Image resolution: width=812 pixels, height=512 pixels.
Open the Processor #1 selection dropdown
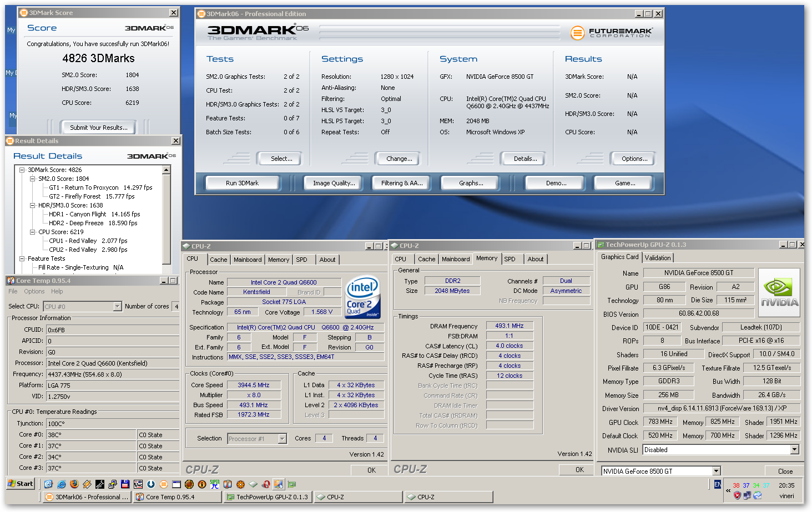pos(282,439)
